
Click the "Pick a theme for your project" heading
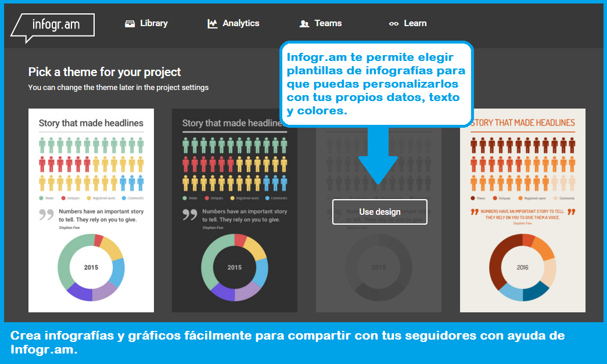pos(105,72)
